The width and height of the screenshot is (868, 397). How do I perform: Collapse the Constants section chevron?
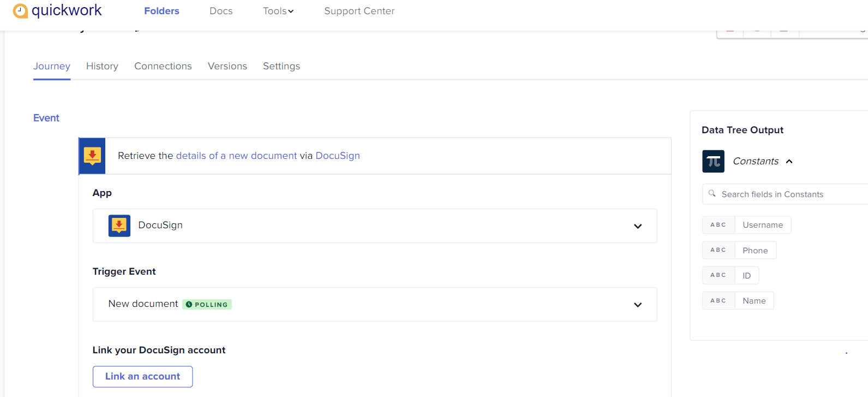click(789, 161)
